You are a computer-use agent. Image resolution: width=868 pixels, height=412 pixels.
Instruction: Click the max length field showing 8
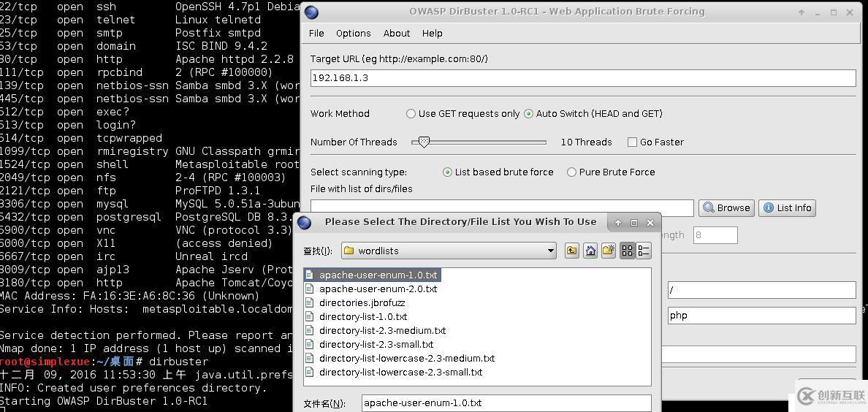[x=715, y=234]
